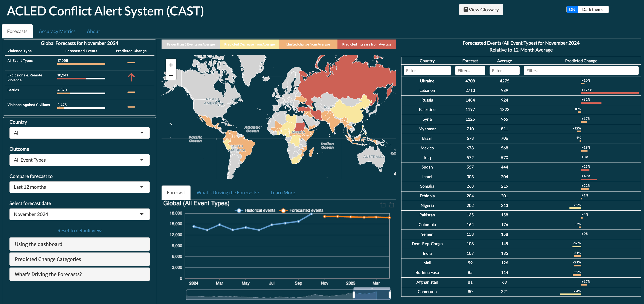Toggle the Historical events legend marker
The height and width of the screenshot is (304, 644).
pos(239,211)
